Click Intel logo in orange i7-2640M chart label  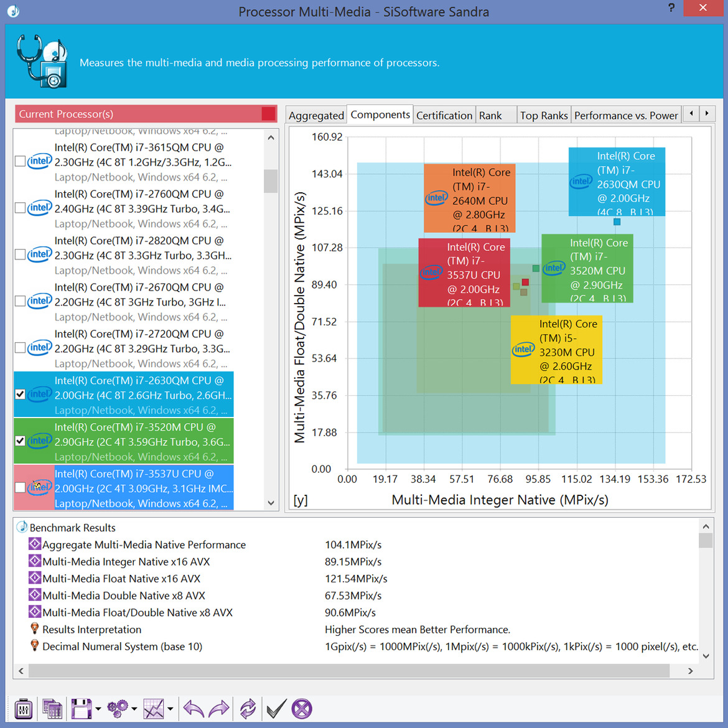(436, 198)
